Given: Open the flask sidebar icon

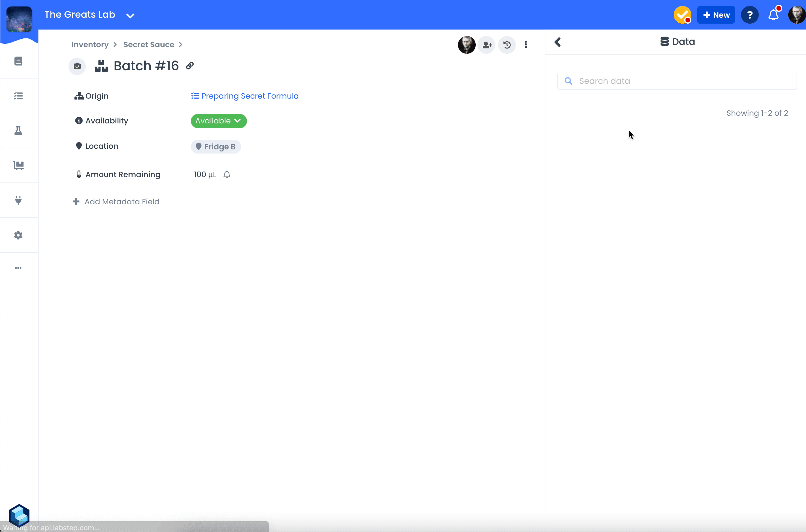Looking at the screenshot, I should [18, 131].
